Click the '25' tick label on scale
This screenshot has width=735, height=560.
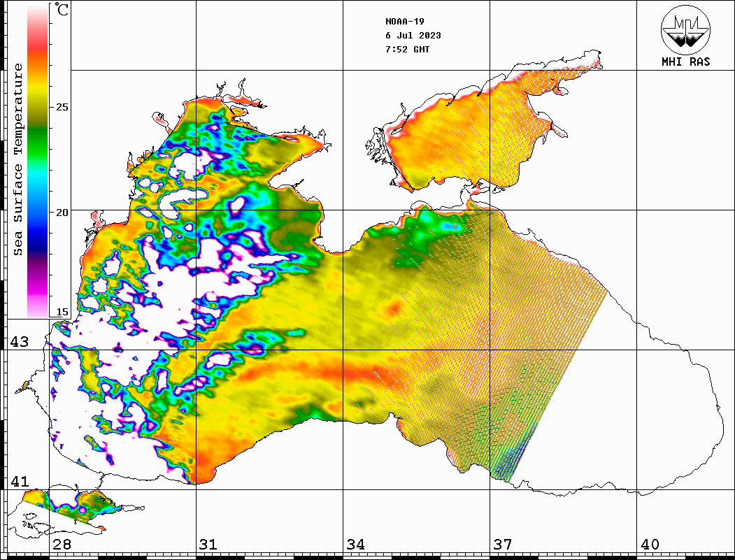[62, 107]
